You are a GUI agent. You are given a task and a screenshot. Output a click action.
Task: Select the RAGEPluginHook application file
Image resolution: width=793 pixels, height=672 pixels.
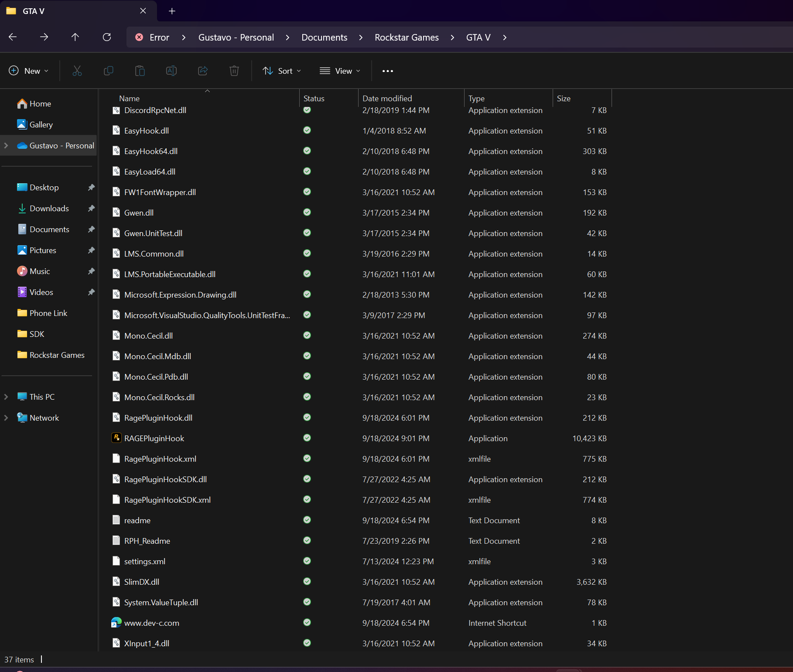tap(154, 439)
